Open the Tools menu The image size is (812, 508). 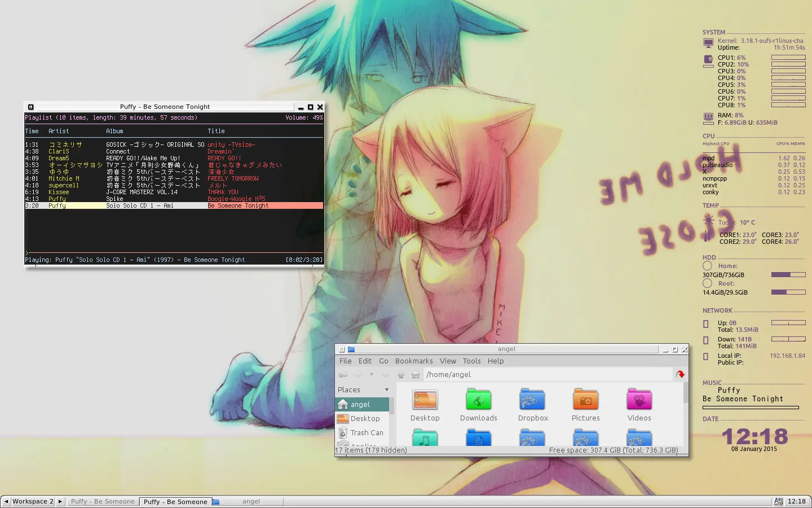(x=472, y=361)
